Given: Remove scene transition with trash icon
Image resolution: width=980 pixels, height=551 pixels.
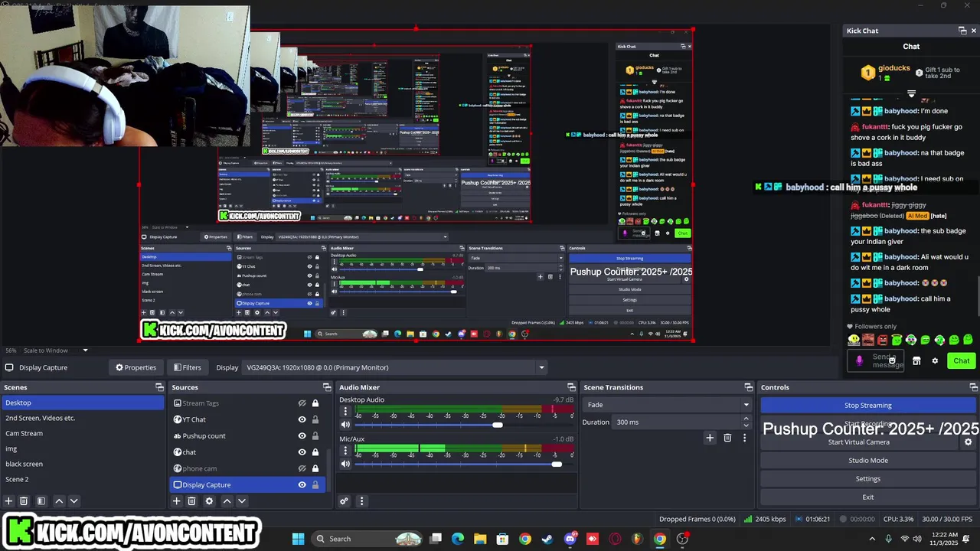Looking at the screenshot, I should point(727,438).
